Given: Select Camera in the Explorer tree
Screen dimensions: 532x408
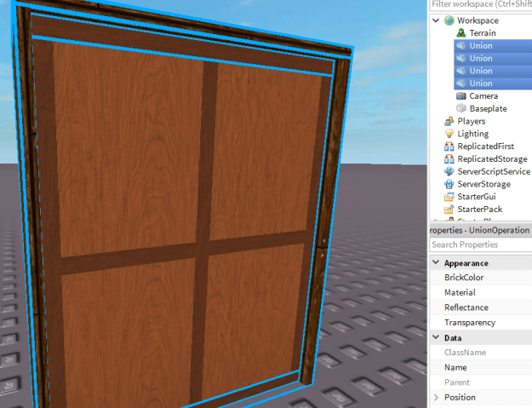Looking at the screenshot, I should click(483, 96).
